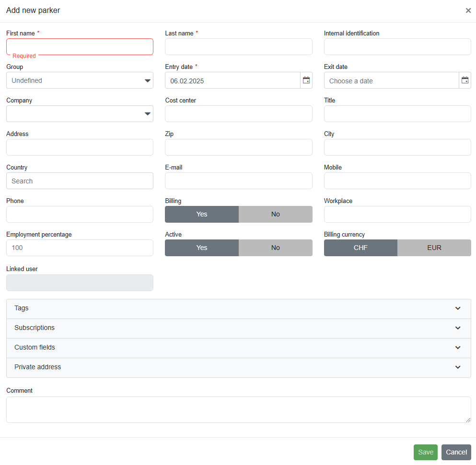
Task: Click the Mobile input field
Action: click(397, 181)
